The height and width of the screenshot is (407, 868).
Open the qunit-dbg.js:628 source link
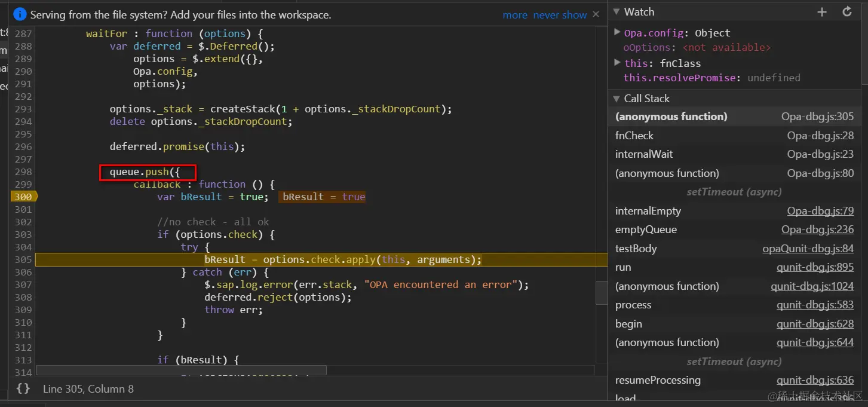(x=815, y=324)
